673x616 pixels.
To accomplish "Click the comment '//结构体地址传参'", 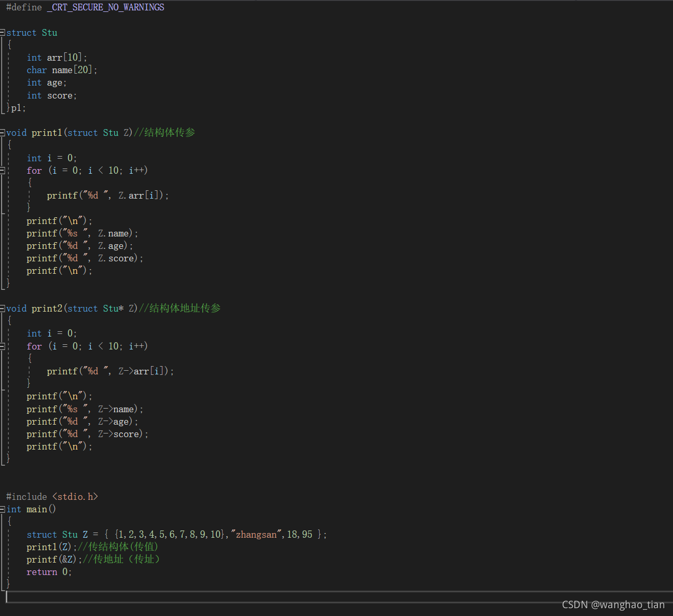I will pyautogui.click(x=180, y=309).
